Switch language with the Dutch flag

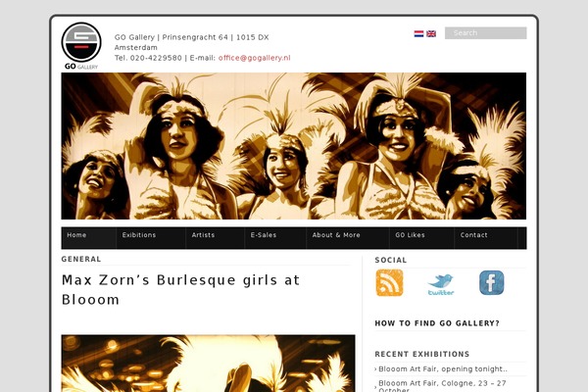418,33
